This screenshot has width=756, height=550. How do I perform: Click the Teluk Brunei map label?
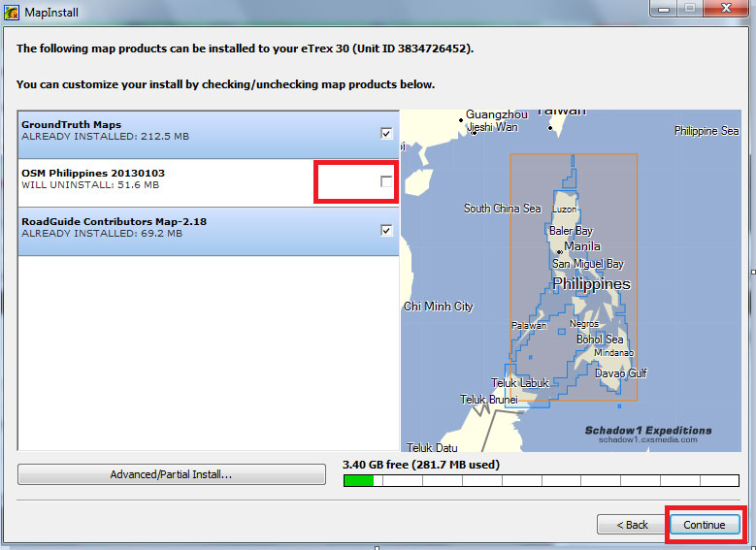click(x=489, y=400)
